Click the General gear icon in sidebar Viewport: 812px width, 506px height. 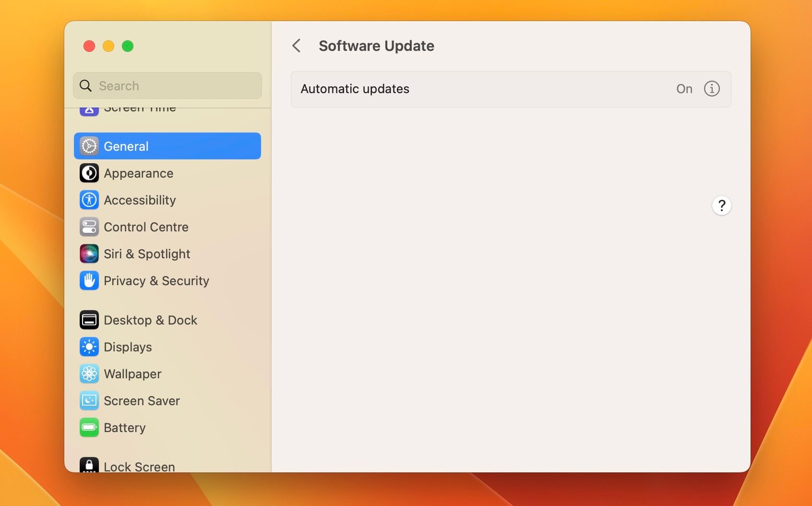coord(89,146)
